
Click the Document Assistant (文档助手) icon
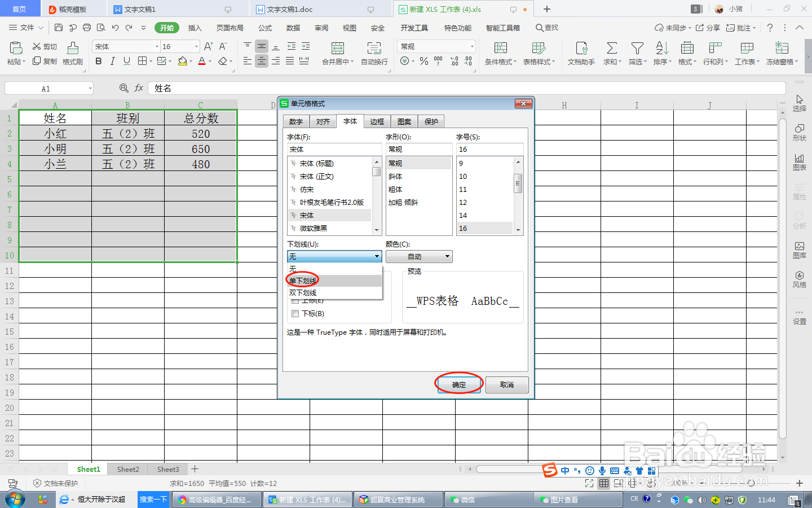coord(581,49)
